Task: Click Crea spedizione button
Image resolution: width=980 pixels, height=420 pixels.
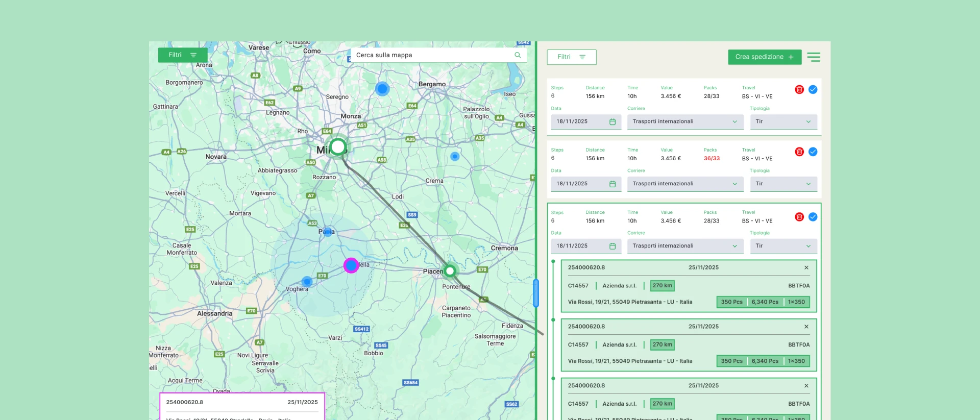Action: pyautogui.click(x=765, y=57)
